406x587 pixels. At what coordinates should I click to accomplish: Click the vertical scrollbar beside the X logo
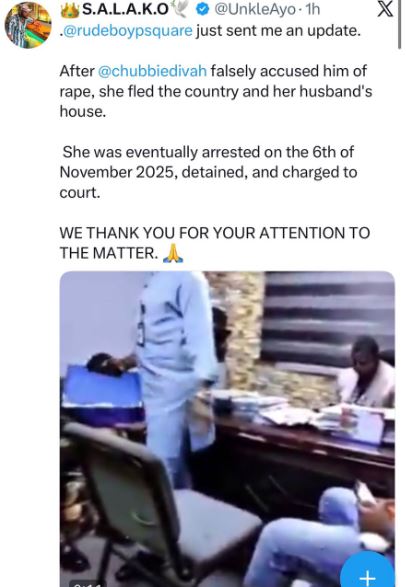coord(400,25)
